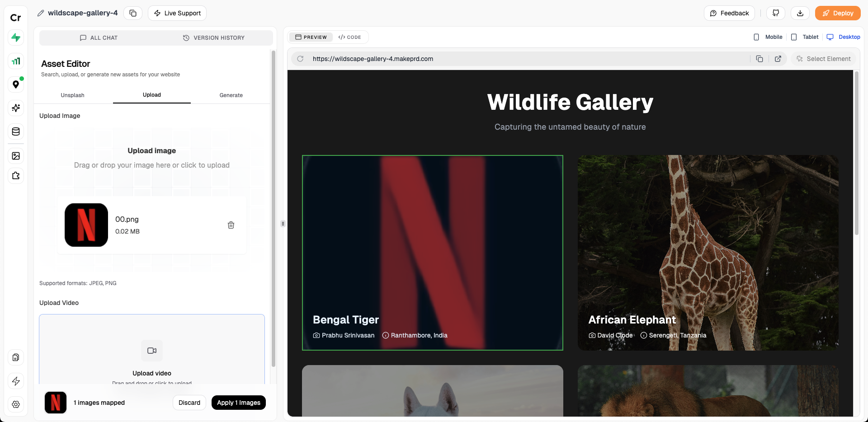Click the orange Deploy button
The height and width of the screenshot is (422, 868).
point(838,13)
